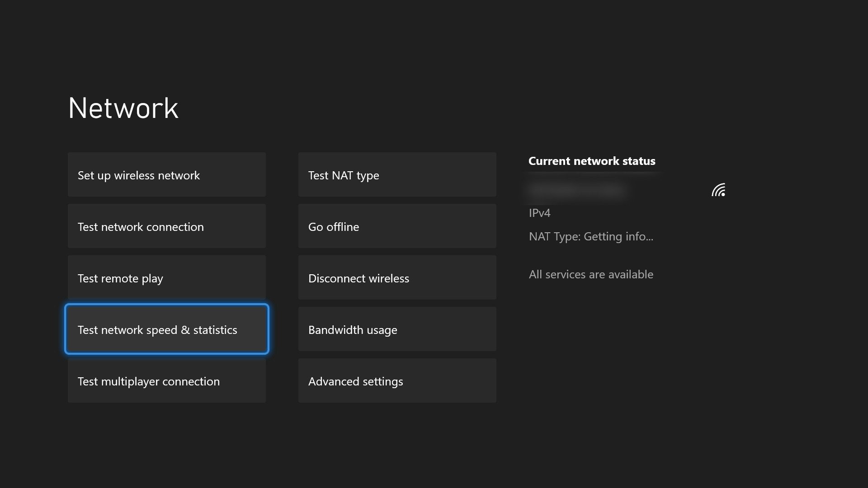Select Test network speed & statistics

pos(166,329)
